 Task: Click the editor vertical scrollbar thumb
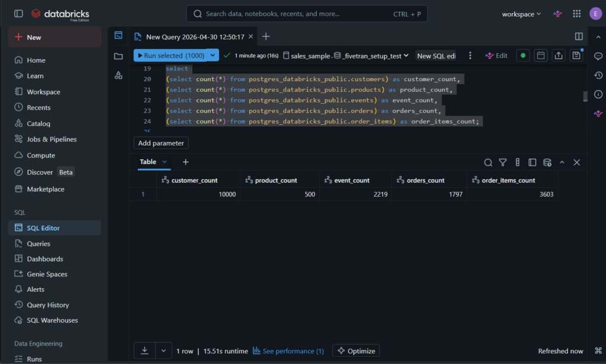pos(585,96)
